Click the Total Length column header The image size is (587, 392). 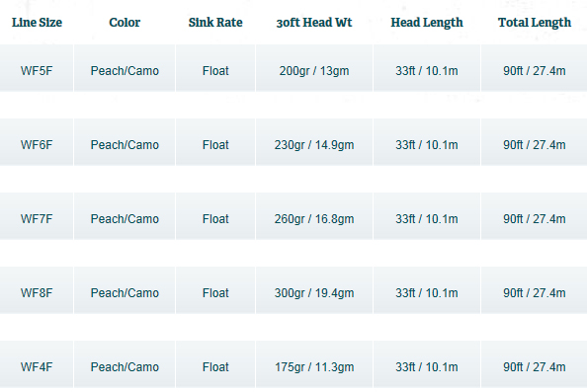(x=535, y=23)
